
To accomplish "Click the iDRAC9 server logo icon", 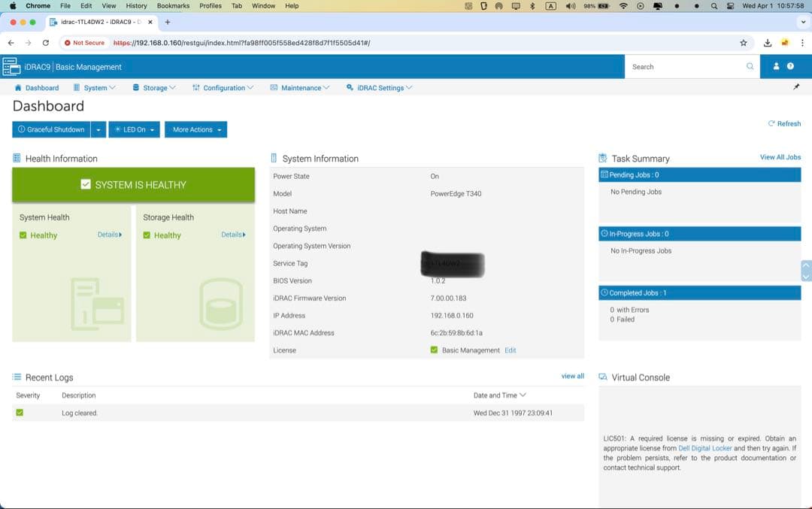I will tap(11, 67).
